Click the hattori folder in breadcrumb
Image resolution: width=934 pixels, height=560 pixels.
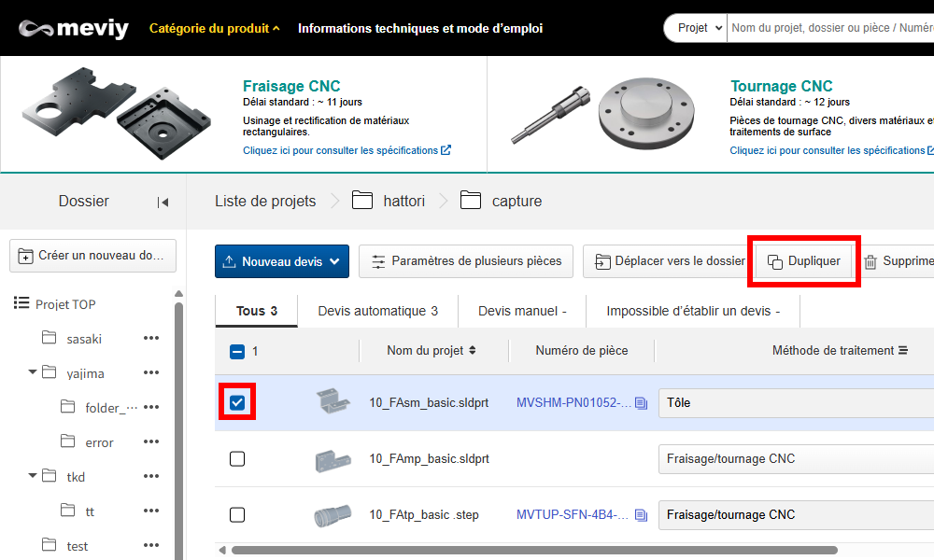click(403, 201)
